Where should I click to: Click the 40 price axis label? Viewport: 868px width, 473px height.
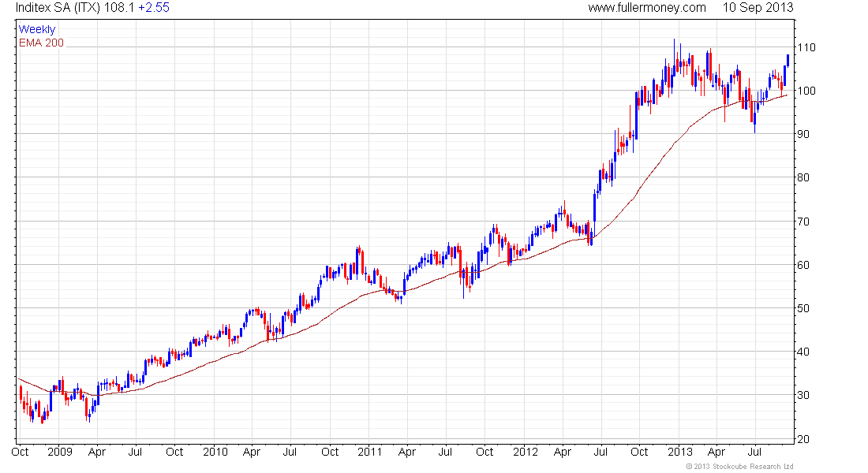pyautogui.click(x=803, y=352)
